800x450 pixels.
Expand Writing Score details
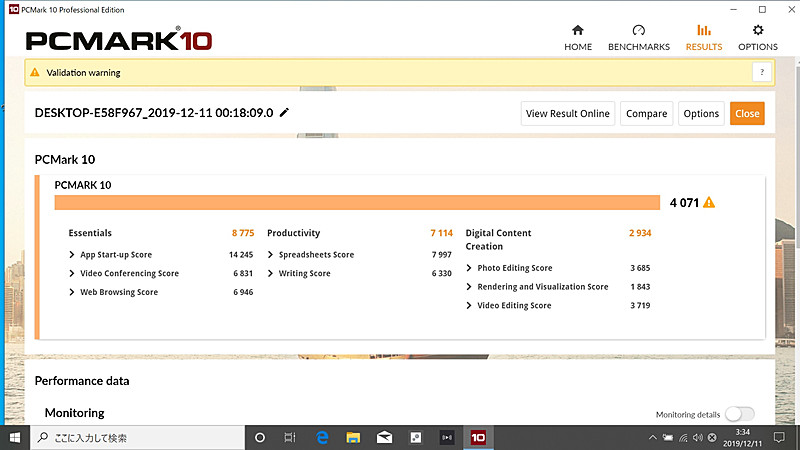(270, 273)
